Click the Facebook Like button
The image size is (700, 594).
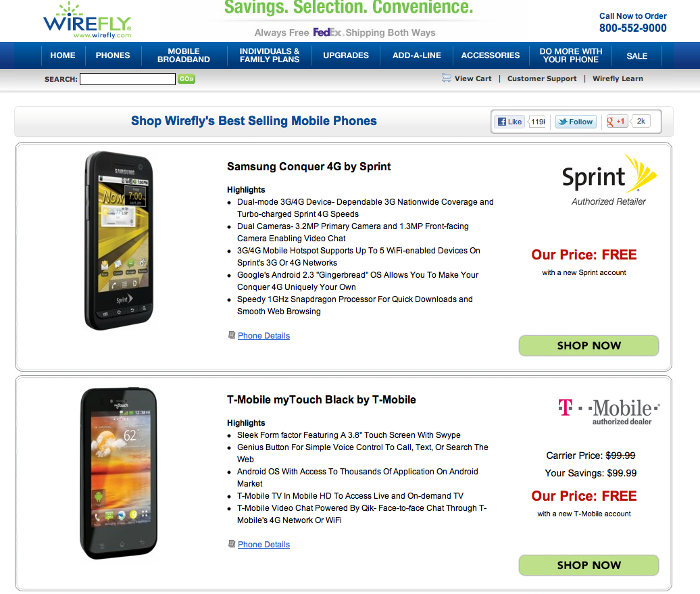[509, 122]
